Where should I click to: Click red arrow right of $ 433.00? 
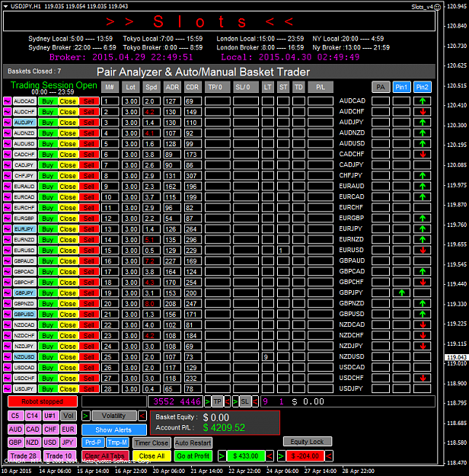[270, 456]
